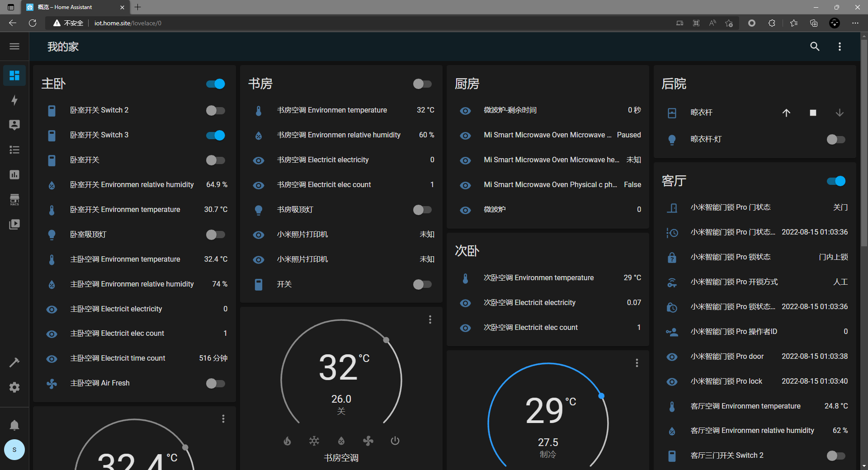
Task: Open the Map person sidebar icon
Action: 14,125
